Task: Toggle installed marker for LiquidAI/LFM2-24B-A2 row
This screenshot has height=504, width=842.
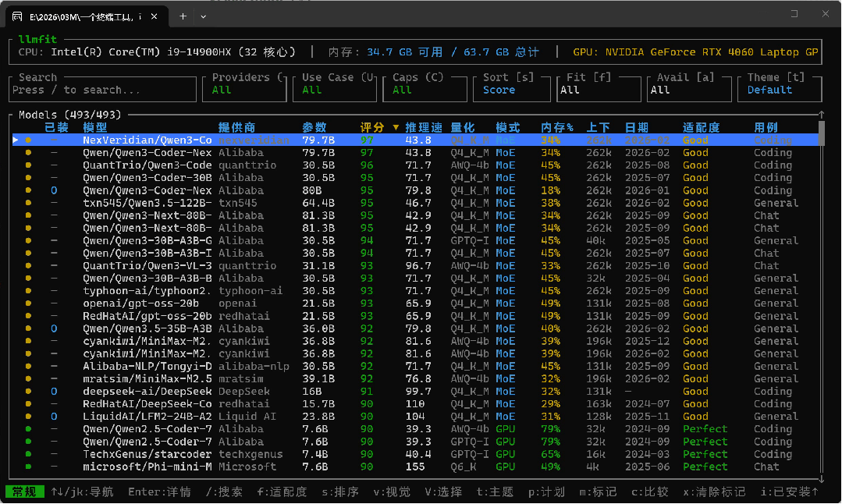Action: pyautogui.click(x=54, y=417)
